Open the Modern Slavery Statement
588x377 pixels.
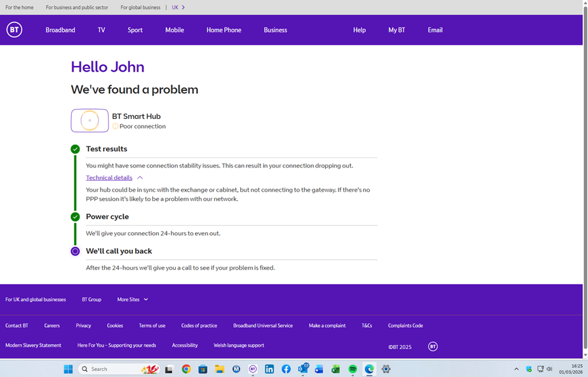33,345
